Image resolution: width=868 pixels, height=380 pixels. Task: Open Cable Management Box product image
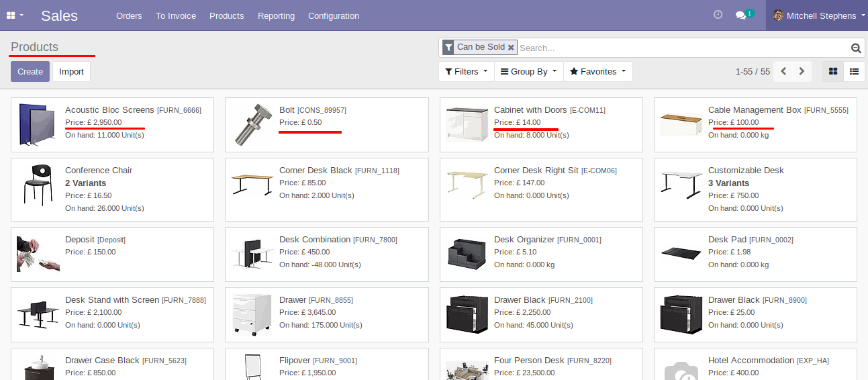coord(681,125)
